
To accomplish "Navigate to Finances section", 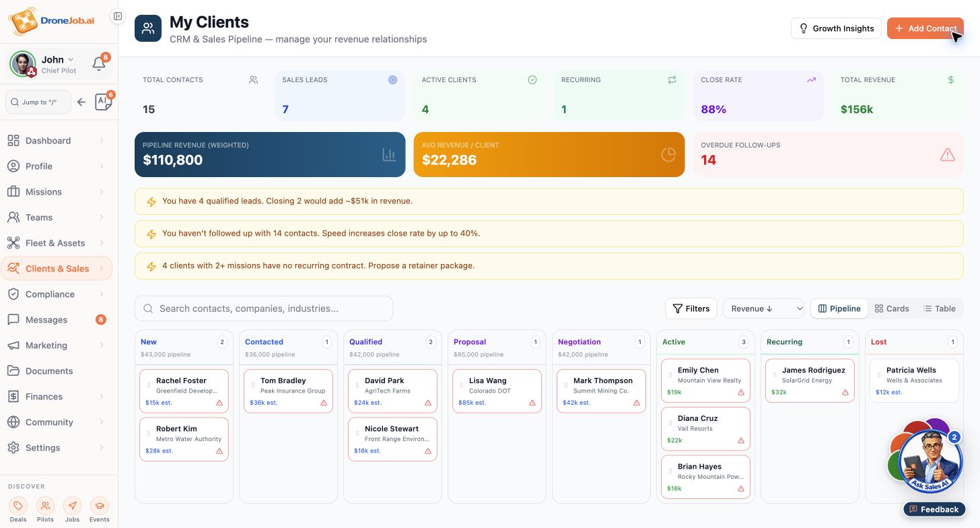I will click(x=57, y=397).
